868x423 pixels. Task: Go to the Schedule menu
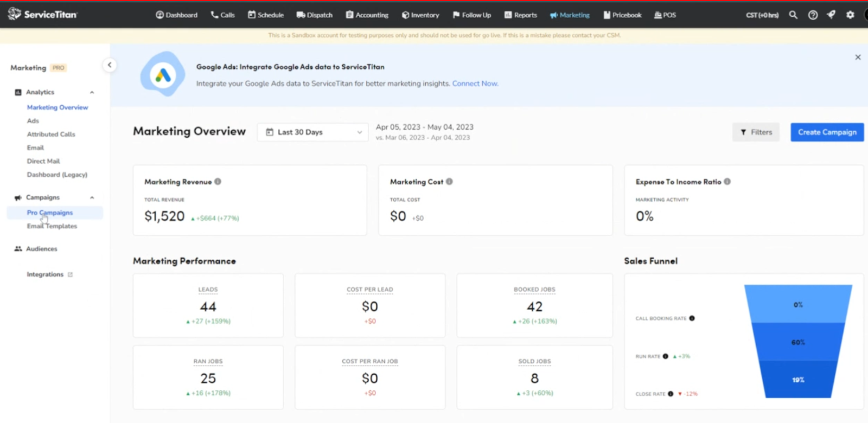tap(266, 15)
